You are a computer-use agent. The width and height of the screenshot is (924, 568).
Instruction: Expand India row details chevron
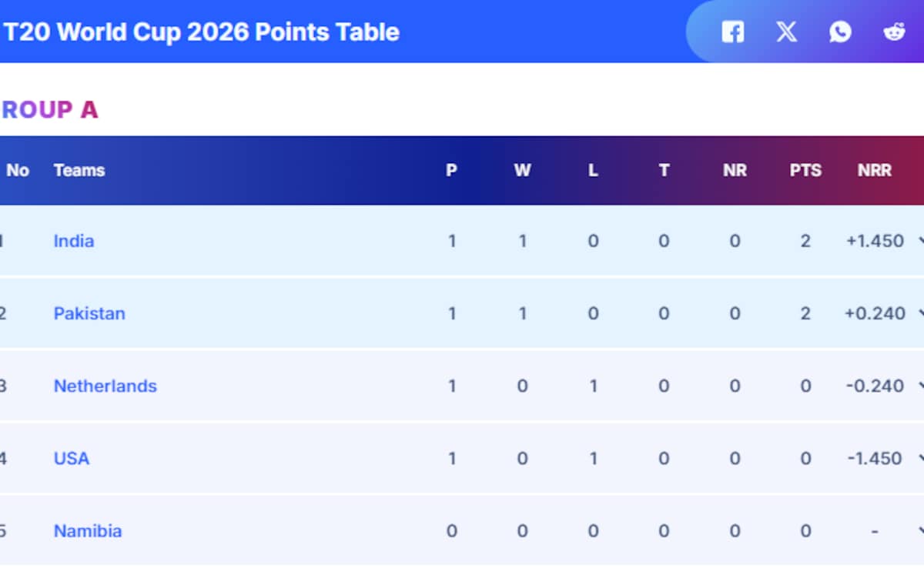point(921,241)
